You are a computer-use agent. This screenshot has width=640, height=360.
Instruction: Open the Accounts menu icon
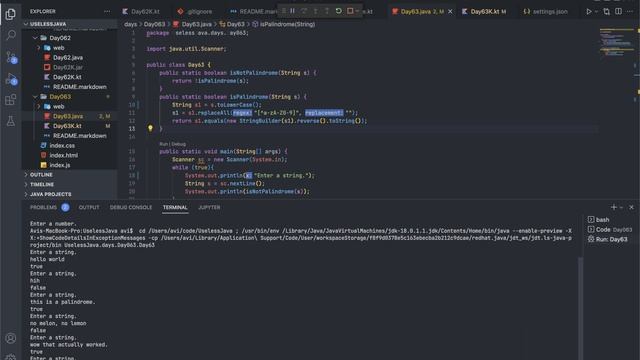coord(11,338)
